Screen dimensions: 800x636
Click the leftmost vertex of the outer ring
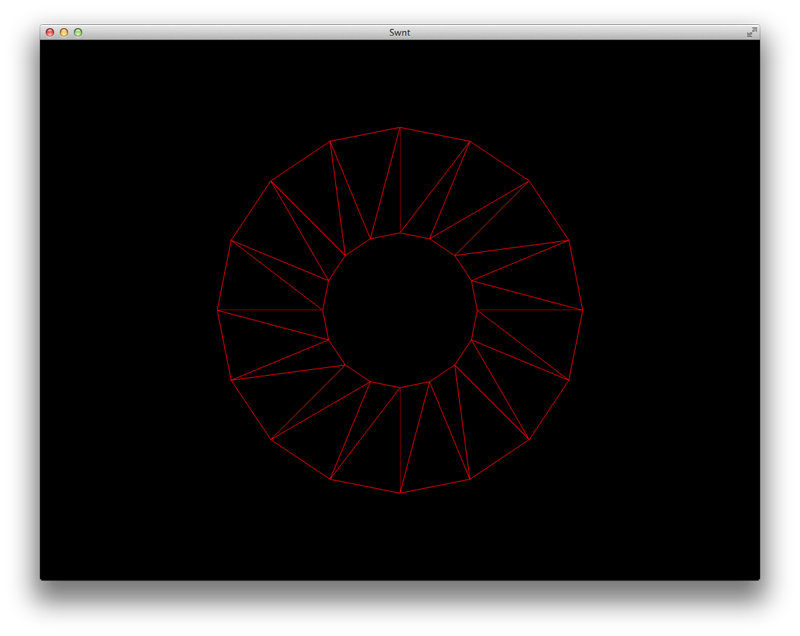point(217,310)
